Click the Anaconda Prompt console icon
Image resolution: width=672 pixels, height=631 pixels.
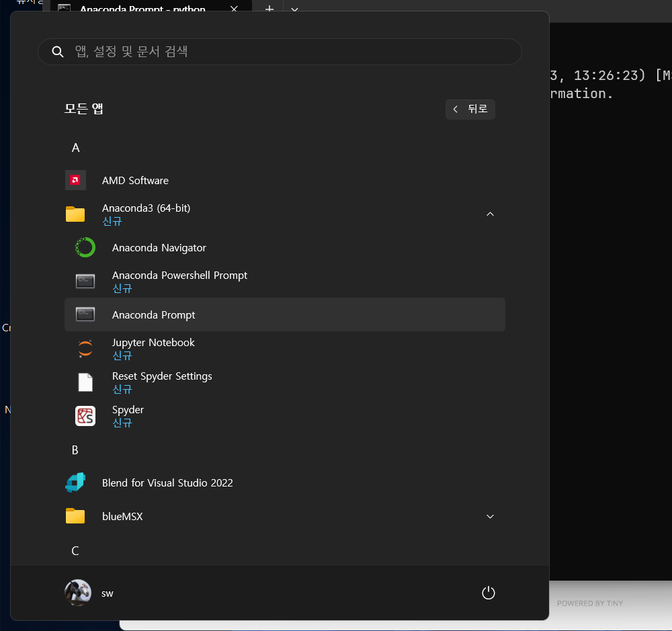coord(85,314)
